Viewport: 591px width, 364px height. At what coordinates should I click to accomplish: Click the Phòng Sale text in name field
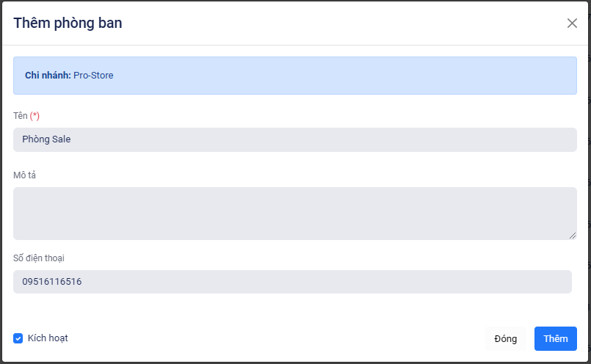46,139
